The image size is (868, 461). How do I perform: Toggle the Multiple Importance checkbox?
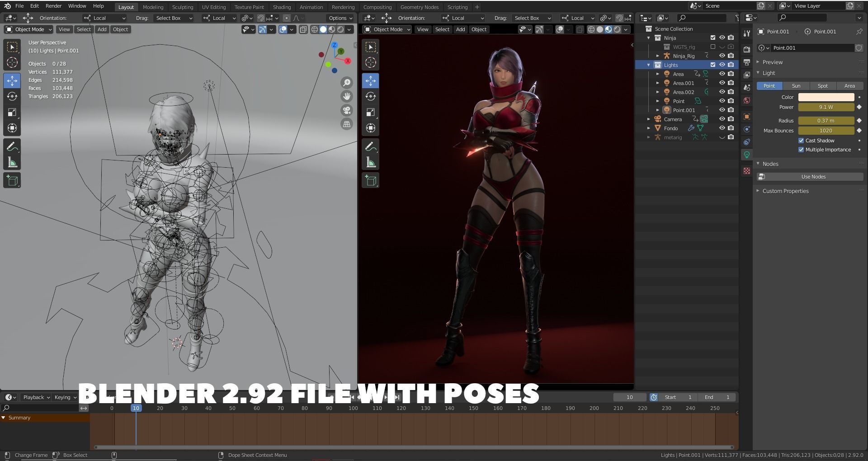pyautogui.click(x=801, y=150)
